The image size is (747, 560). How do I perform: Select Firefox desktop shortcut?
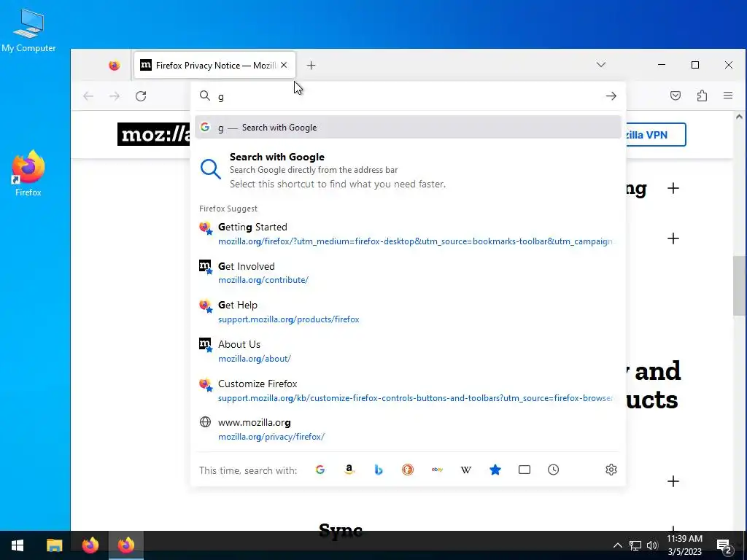click(28, 173)
